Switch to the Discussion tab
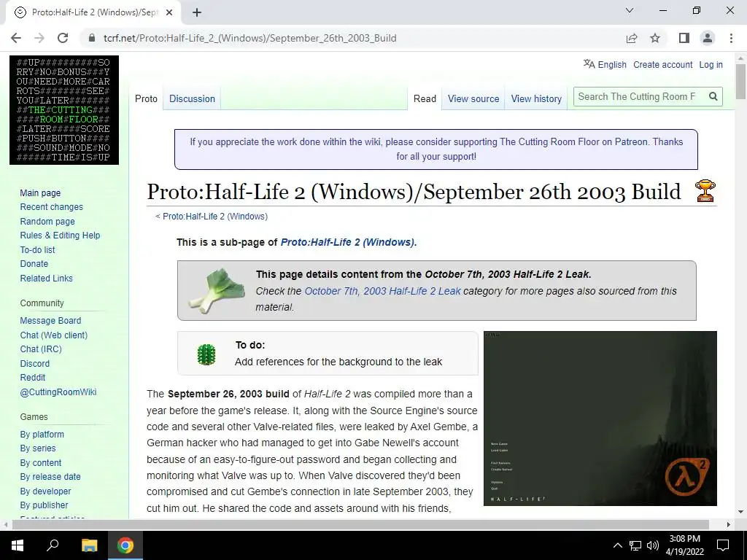This screenshot has width=747, height=560. 192,98
